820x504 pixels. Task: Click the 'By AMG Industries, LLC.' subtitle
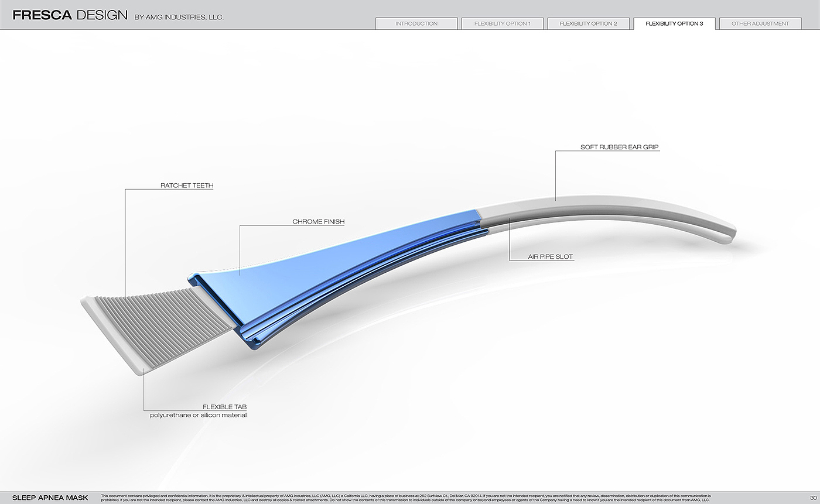(x=179, y=18)
